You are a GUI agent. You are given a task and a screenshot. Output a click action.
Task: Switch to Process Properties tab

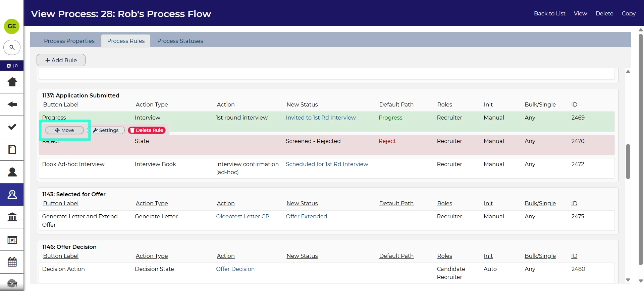[x=69, y=41]
